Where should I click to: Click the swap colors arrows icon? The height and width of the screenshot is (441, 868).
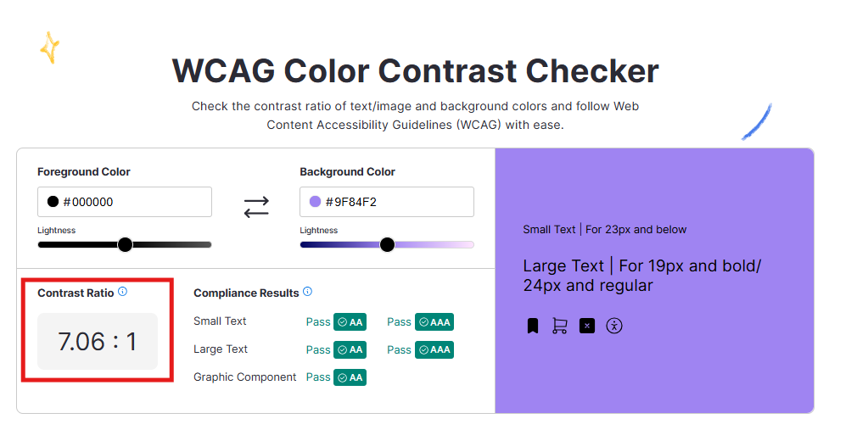point(256,206)
